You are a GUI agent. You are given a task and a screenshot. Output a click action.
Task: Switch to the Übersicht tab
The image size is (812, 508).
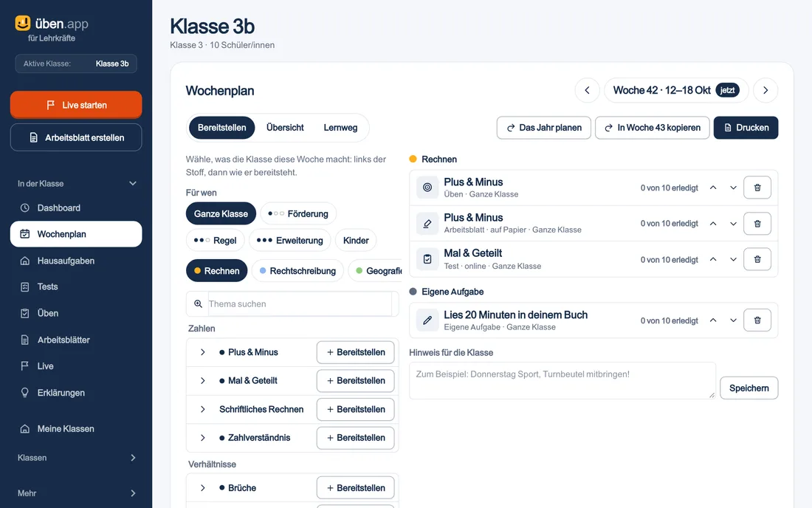(285, 128)
